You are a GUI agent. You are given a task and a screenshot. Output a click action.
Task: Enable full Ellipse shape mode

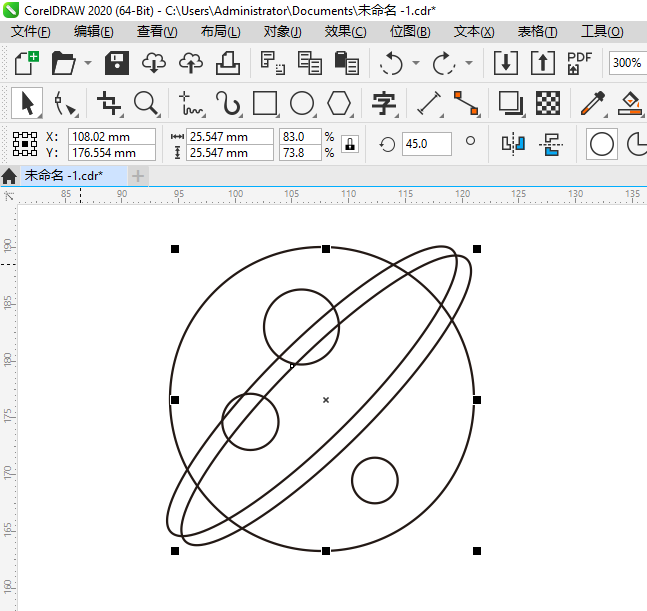click(x=602, y=144)
